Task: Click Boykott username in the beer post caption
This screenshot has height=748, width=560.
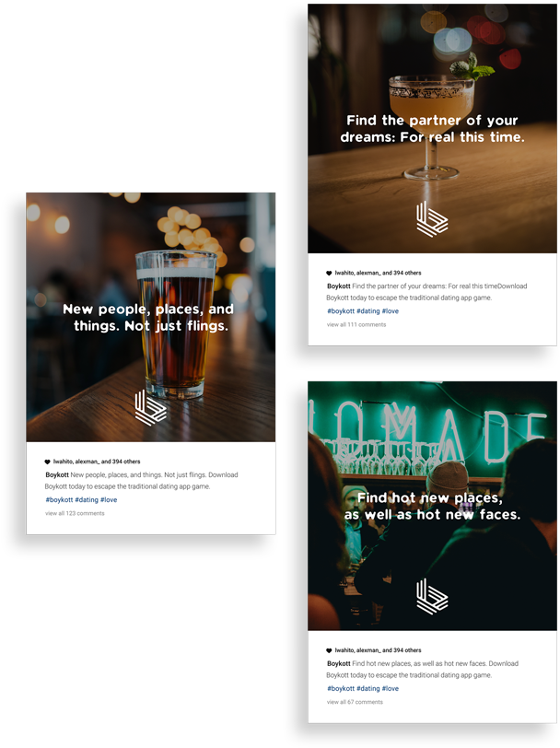Action: point(57,475)
